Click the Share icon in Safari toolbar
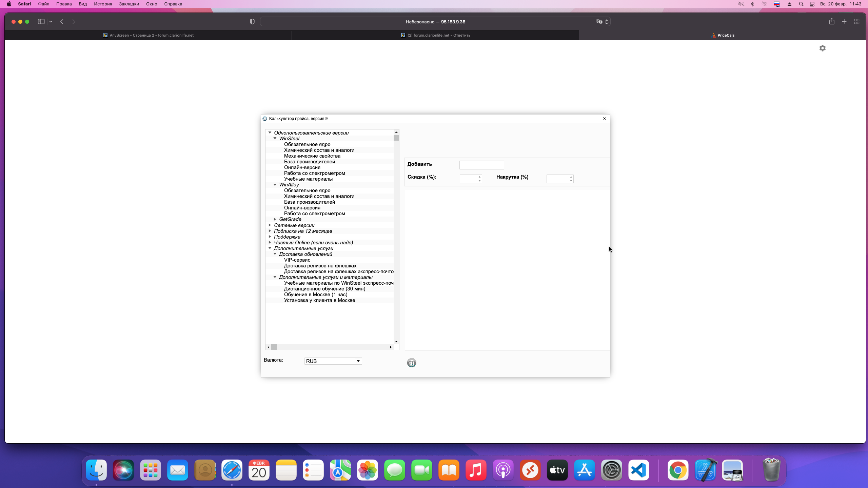 point(831,22)
